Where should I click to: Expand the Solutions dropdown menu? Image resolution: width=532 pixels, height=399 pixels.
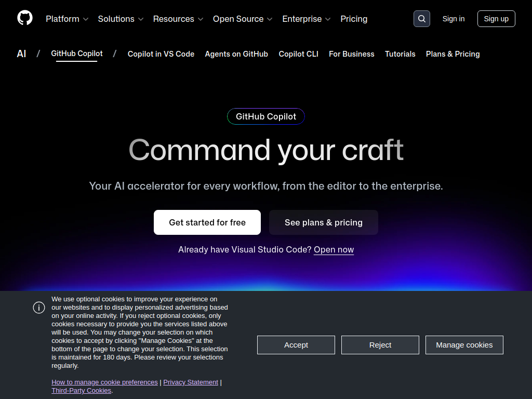pos(121,19)
